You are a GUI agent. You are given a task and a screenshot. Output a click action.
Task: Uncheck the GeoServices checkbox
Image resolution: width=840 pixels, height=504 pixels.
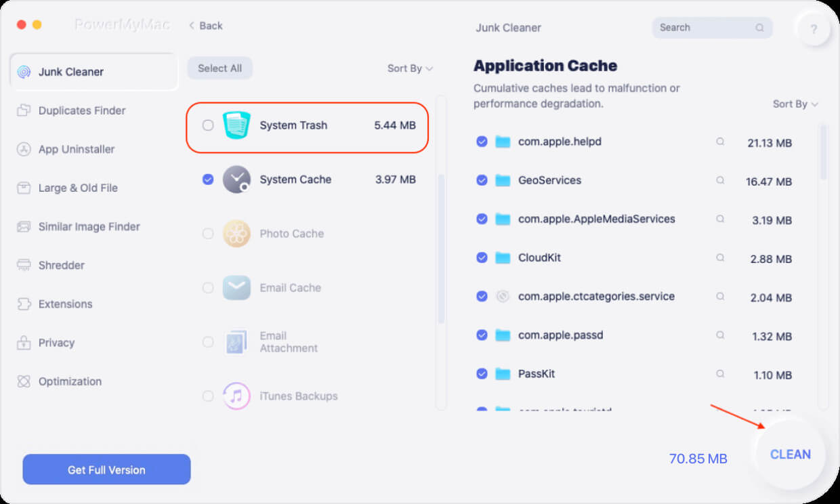coord(482,180)
